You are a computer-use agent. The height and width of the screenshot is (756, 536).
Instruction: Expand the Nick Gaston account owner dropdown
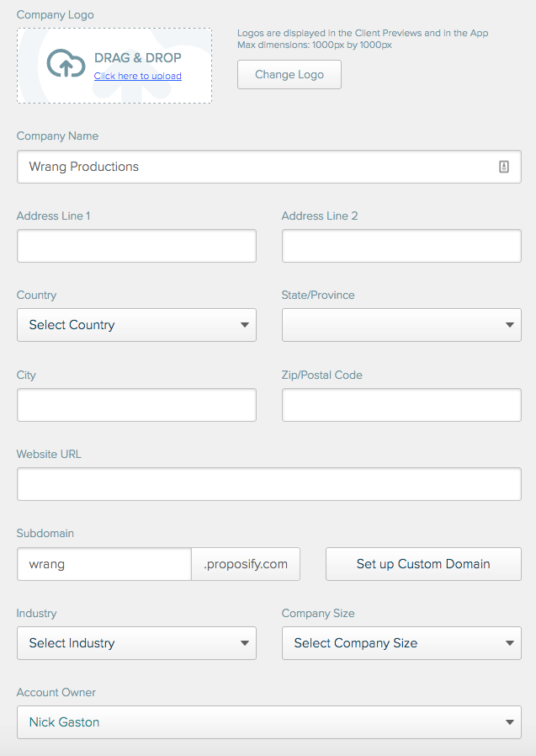click(269, 722)
